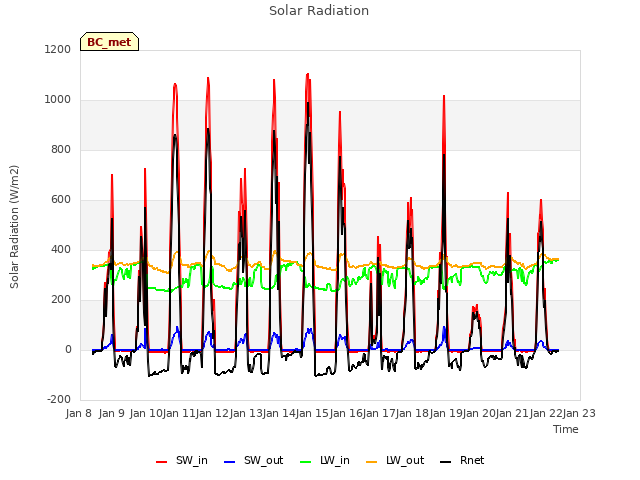This screenshot has width=640, height=480.
Task: Click the 1200 y-axis tick label
Action: 58,49
